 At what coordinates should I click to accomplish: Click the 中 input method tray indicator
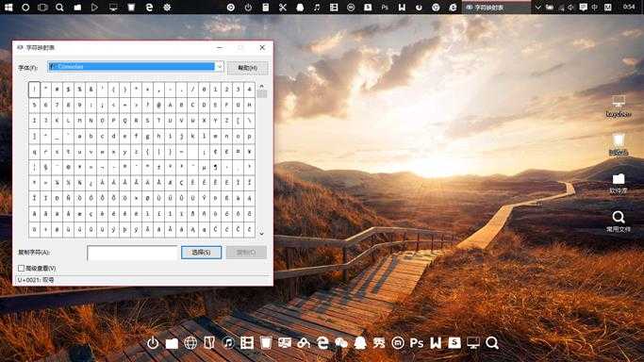click(595, 8)
